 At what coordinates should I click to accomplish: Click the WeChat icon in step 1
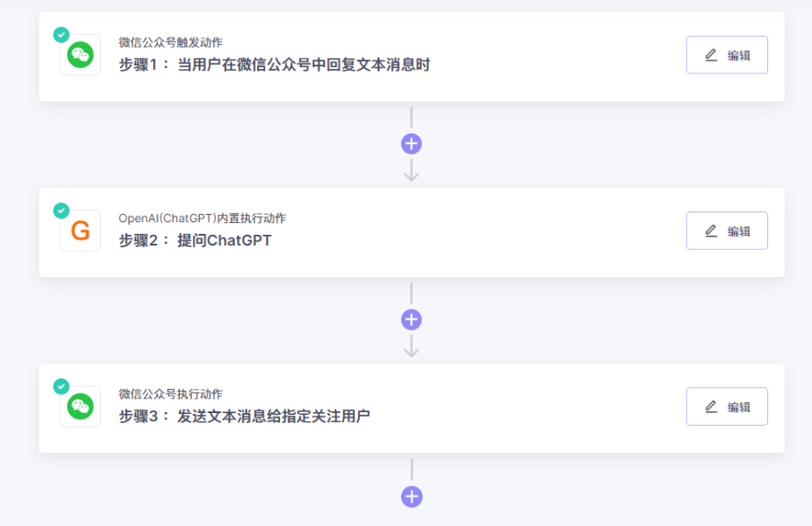(x=81, y=56)
